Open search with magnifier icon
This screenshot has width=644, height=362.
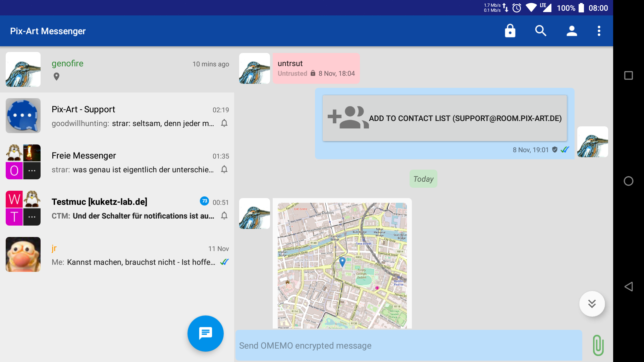click(541, 31)
